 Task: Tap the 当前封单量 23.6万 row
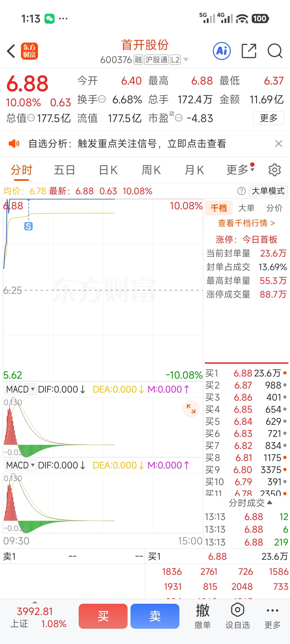coord(246,253)
